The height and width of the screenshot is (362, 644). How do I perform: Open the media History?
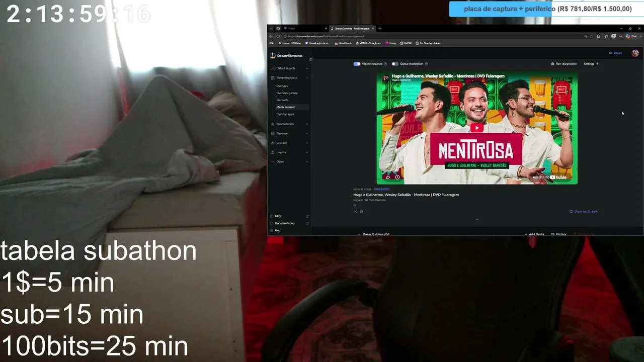[x=559, y=234]
